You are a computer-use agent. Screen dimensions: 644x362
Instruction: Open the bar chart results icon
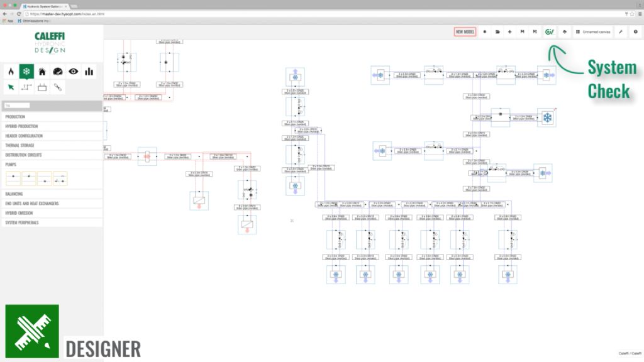click(89, 71)
